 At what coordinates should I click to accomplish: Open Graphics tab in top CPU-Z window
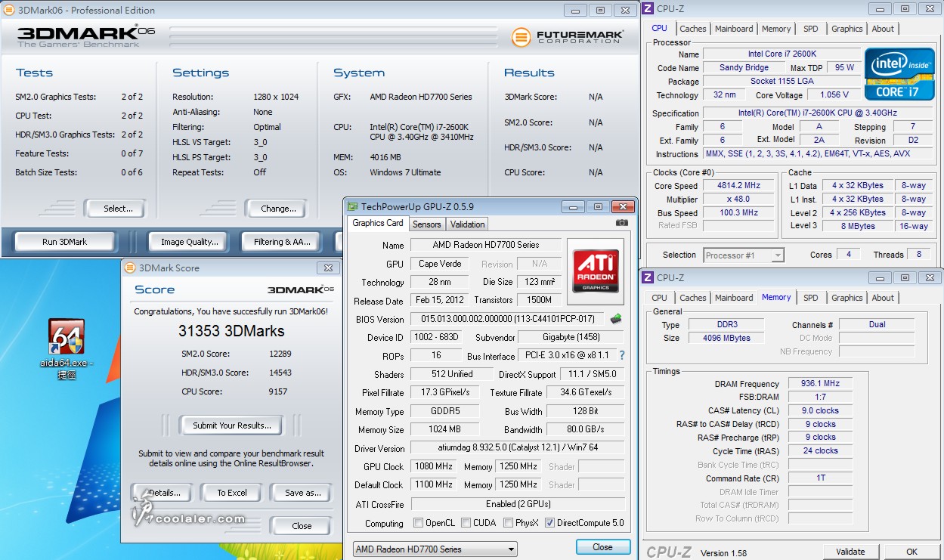coord(847,29)
